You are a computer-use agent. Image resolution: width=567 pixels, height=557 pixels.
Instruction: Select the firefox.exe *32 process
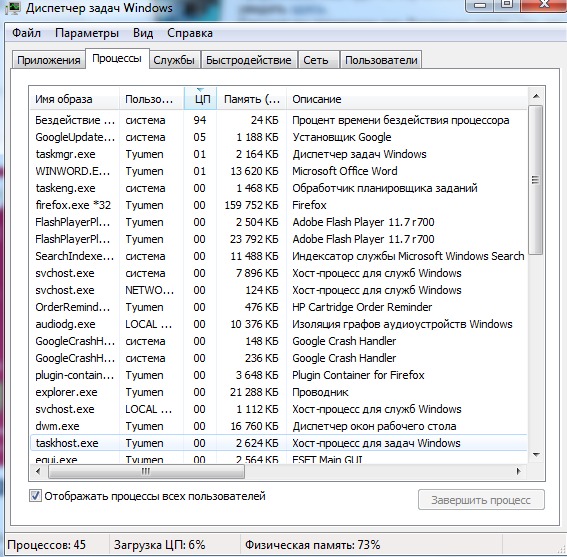point(278,205)
